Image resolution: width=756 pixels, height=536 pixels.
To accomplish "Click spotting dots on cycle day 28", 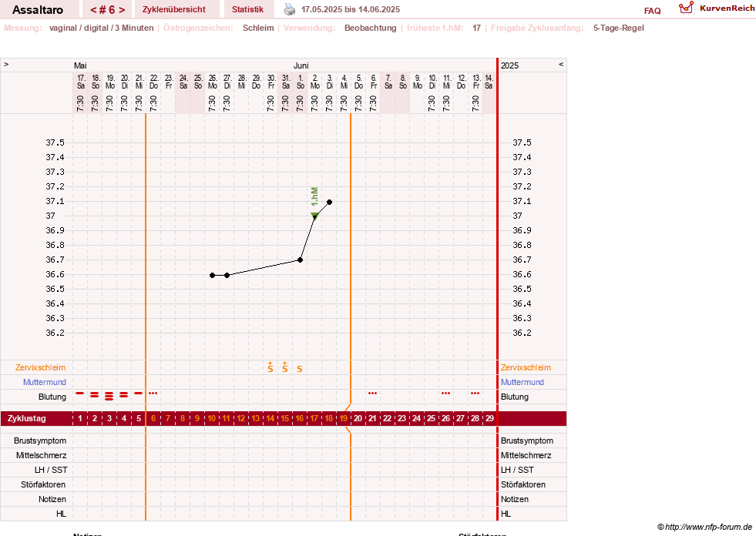I will [x=475, y=394].
